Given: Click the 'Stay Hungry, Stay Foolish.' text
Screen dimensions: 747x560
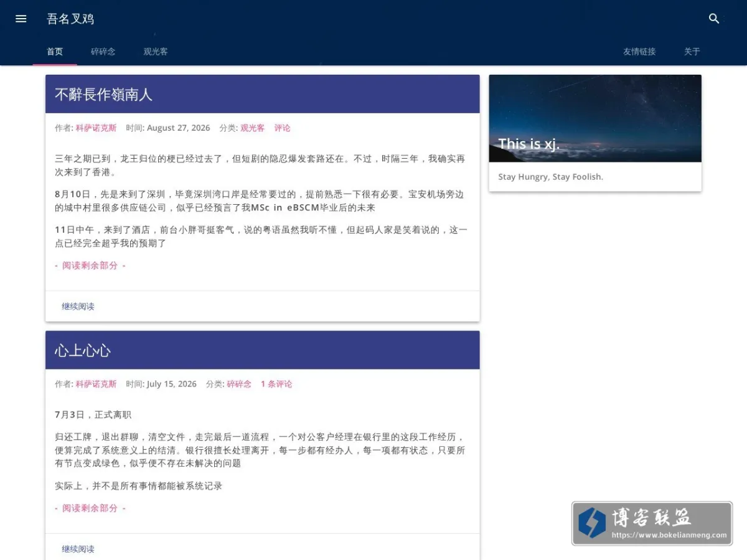Looking at the screenshot, I should [551, 177].
